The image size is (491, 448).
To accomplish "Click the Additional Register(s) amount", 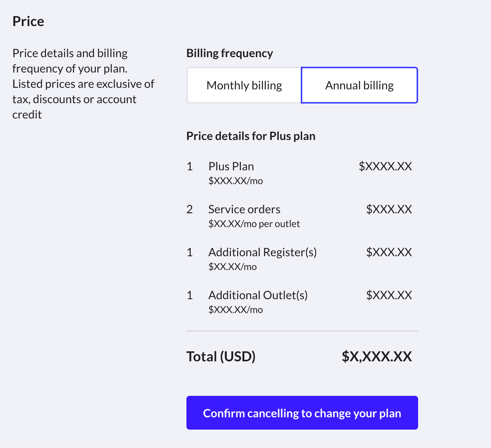I will click(389, 252).
